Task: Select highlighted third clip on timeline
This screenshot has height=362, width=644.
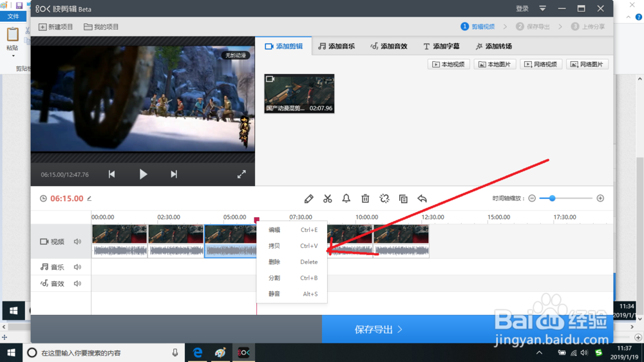Action: click(231, 241)
